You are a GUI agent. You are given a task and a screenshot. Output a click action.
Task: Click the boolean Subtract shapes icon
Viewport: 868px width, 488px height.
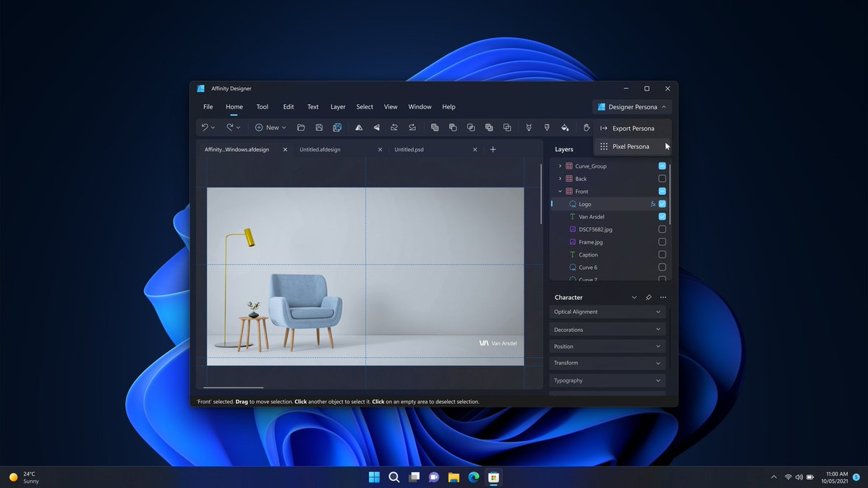pos(453,127)
